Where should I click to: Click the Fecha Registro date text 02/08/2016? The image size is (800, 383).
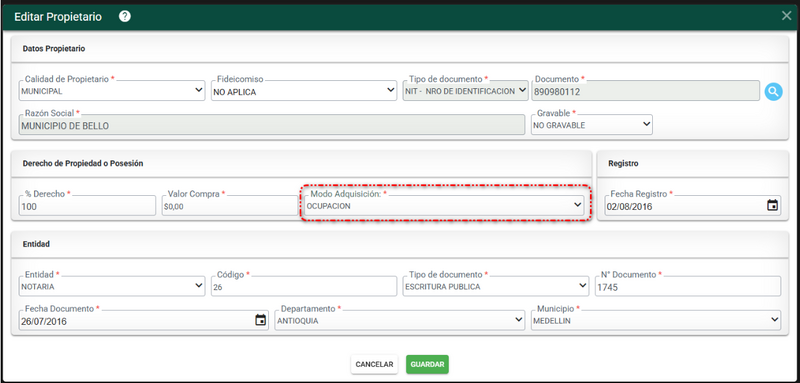coord(629,207)
